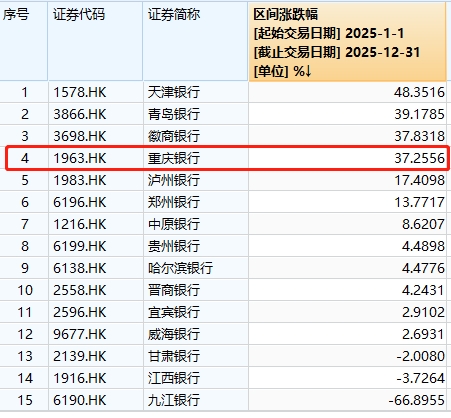The image size is (451, 418).
Task: Select row number 15
Action: click(x=25, y=400)
